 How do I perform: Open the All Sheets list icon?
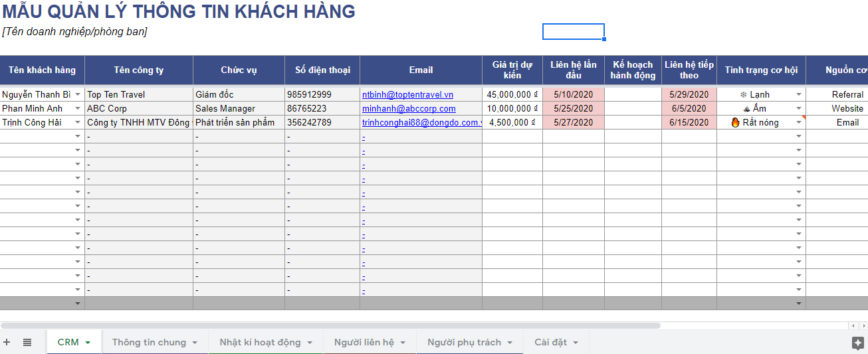pyautogui.click(x=27, y=342)
